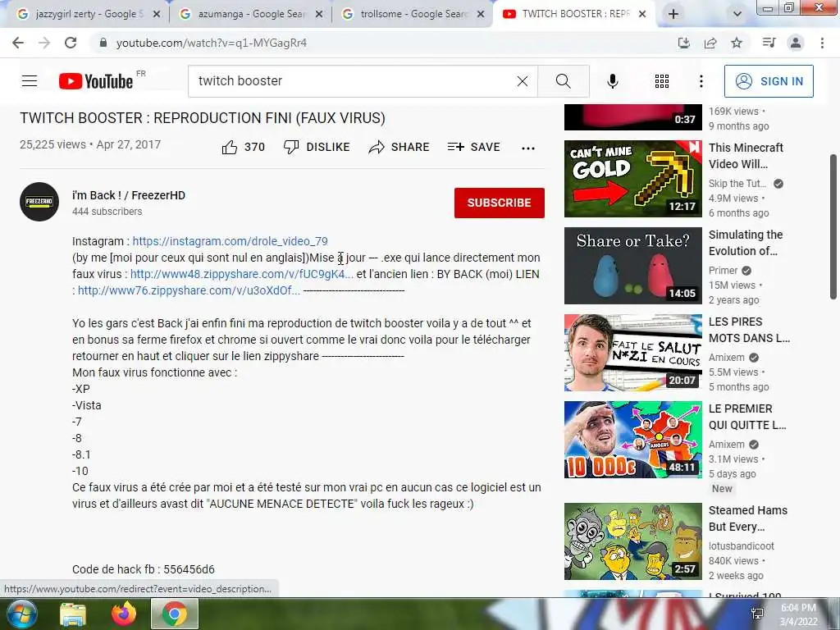
Task: Switch to the trollsome Google Search tab
Action: coord(406,14)
